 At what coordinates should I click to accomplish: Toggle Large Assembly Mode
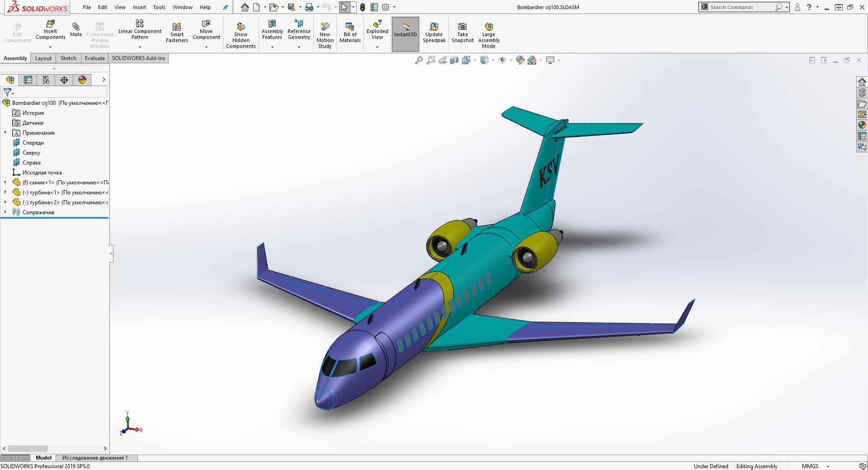(488, 36)
